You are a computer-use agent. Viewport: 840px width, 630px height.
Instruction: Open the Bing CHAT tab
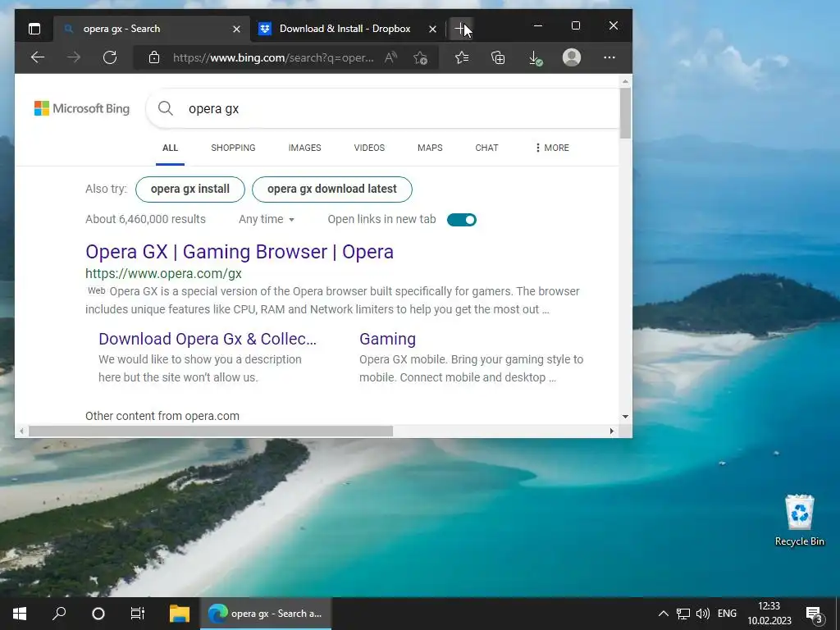pyautogui.click(x=486, y=148)
